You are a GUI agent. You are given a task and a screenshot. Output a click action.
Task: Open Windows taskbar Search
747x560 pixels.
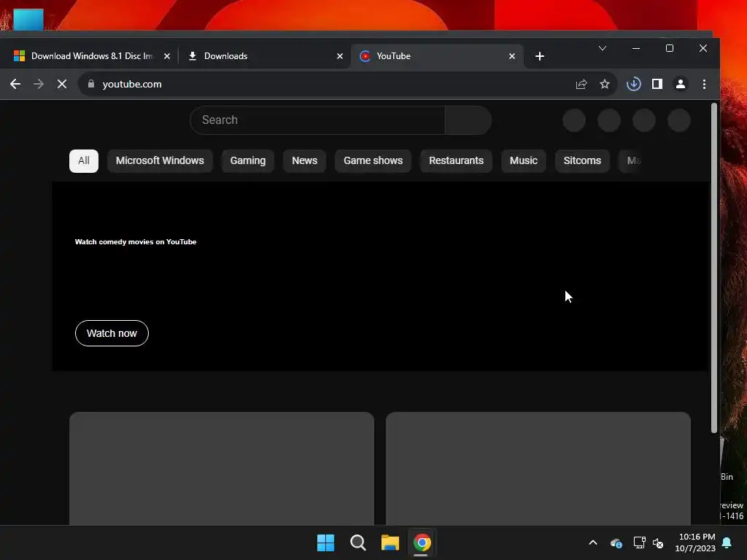coord(357,542)
